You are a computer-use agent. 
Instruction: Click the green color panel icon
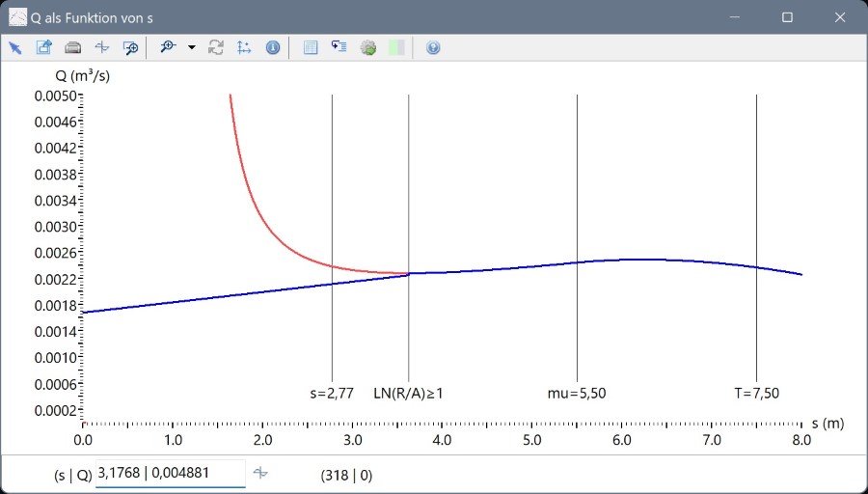pyautogui.click(x=395, y=47)
